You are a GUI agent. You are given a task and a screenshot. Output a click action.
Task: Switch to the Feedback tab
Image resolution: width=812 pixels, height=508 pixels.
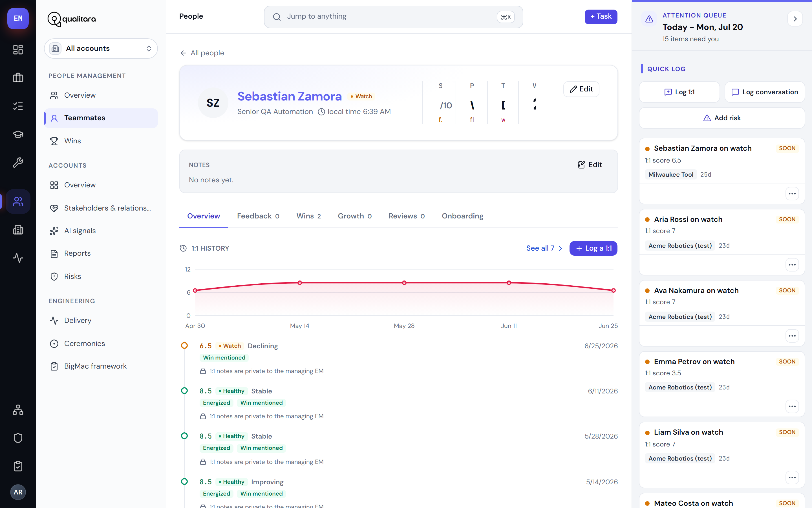pyautogui.click(x=258, y=216)
